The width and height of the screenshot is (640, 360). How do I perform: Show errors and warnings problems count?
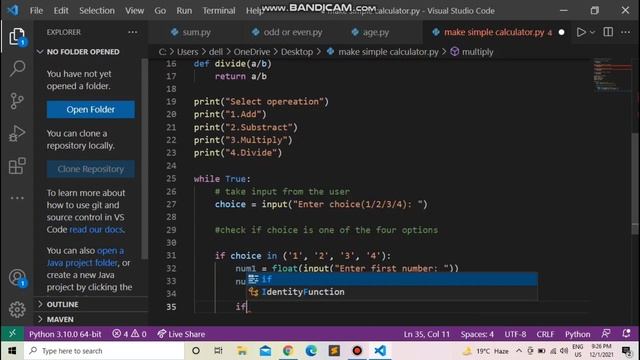click(129, 334)
